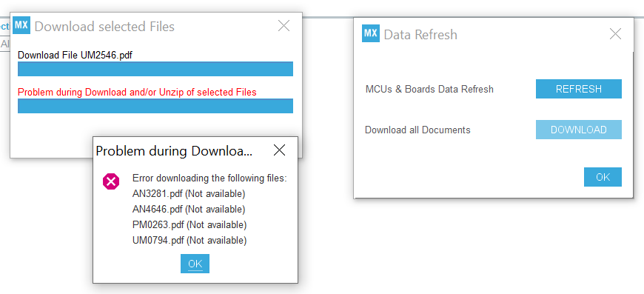Click the red error X icon

tap(111, 181)
